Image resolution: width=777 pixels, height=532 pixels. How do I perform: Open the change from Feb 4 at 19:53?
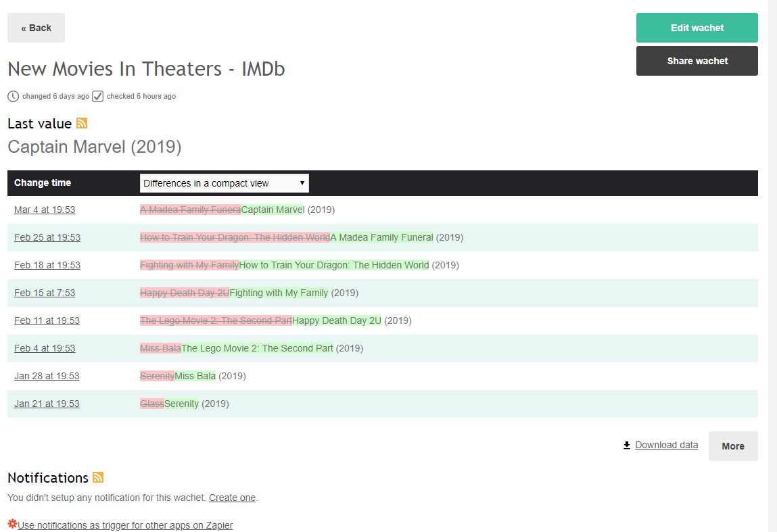pyautogui.click(x=45, y=348)
